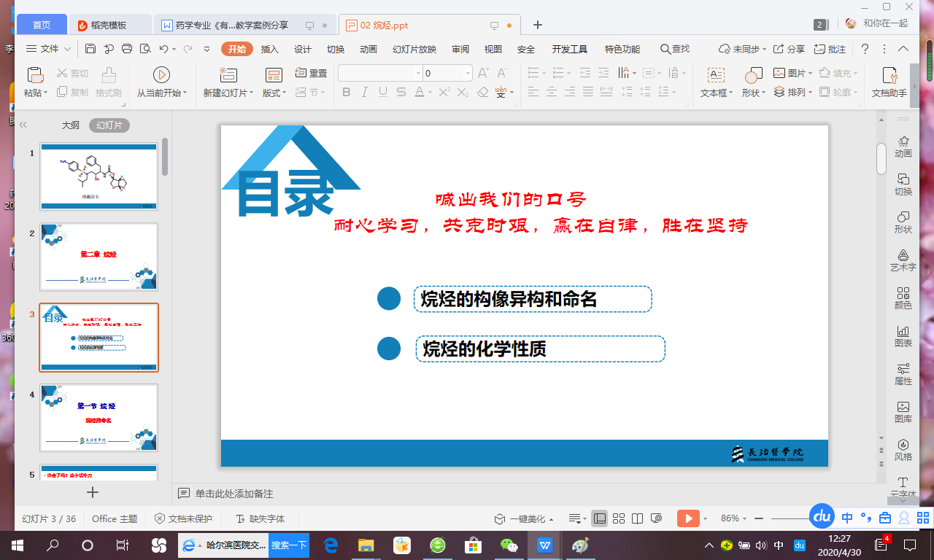This screenshot has width=934, height=560.
Task: Select slide 4 thumbnail in slide panel
Action: tap(99, 417)
